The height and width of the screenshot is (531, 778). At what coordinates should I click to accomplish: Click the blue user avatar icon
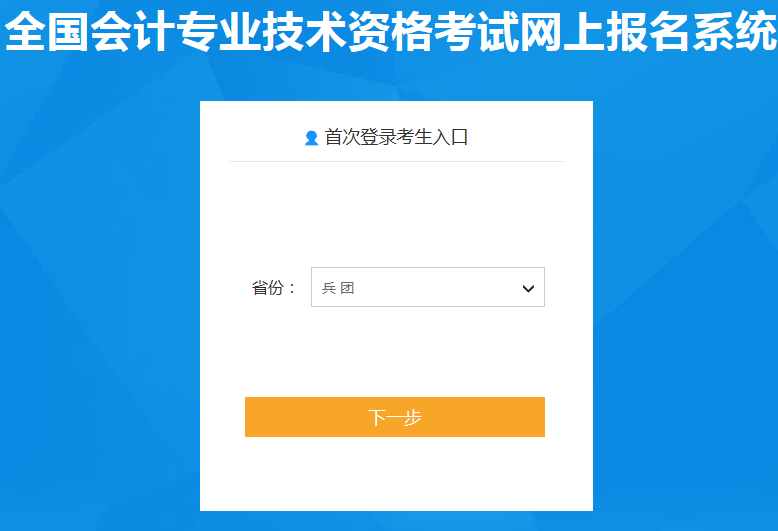coord(311,138)
